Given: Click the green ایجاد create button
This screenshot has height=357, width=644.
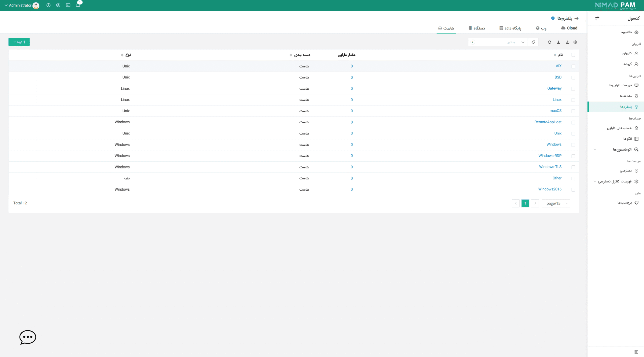Looking at the screenshot, I should (19, 42).
